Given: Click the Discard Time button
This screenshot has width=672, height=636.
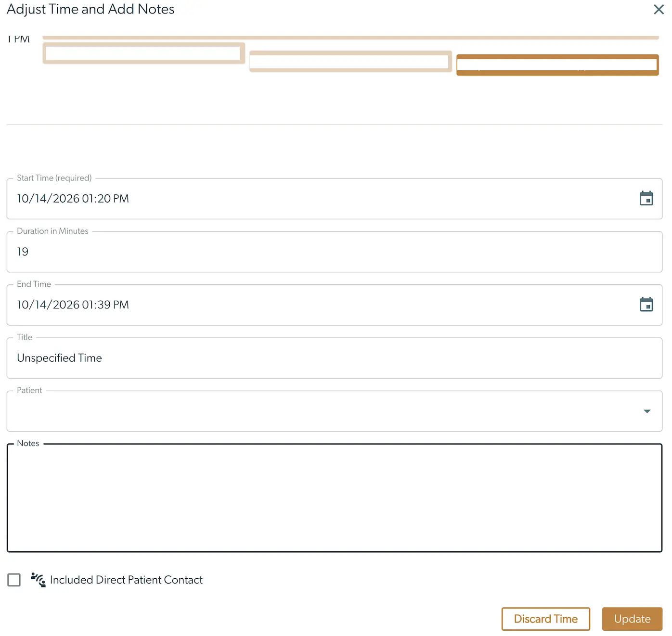Looking at the screenshot, I should (545, 619).
